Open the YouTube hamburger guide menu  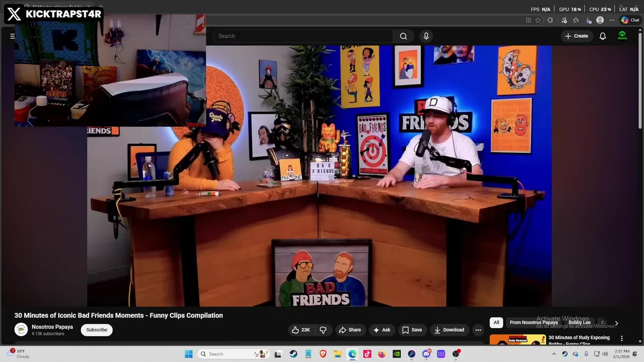pos(13,36)
